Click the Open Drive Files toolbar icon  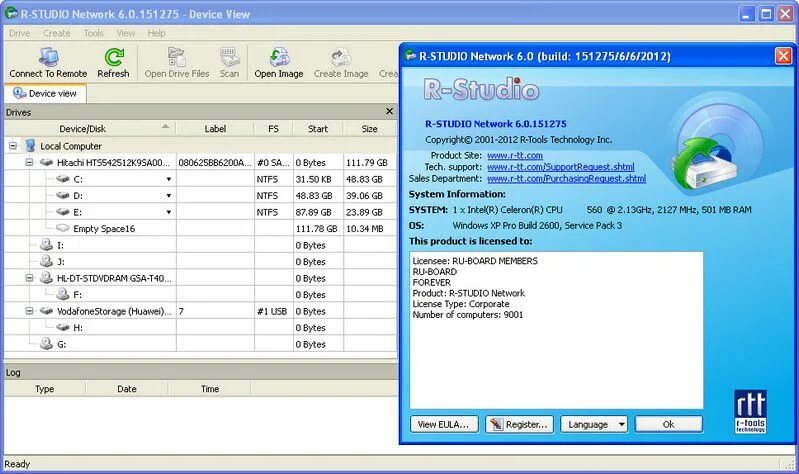coord(176,57)
